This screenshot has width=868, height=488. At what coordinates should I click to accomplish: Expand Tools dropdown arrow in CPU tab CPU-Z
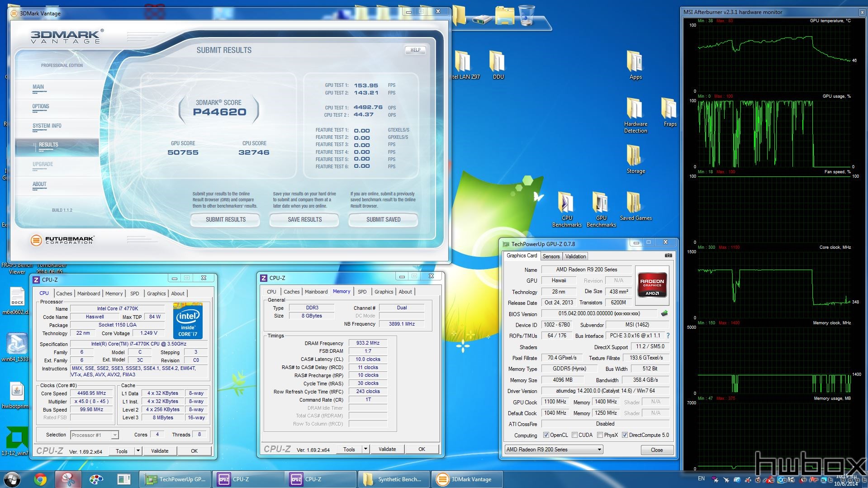click(138, 451)
